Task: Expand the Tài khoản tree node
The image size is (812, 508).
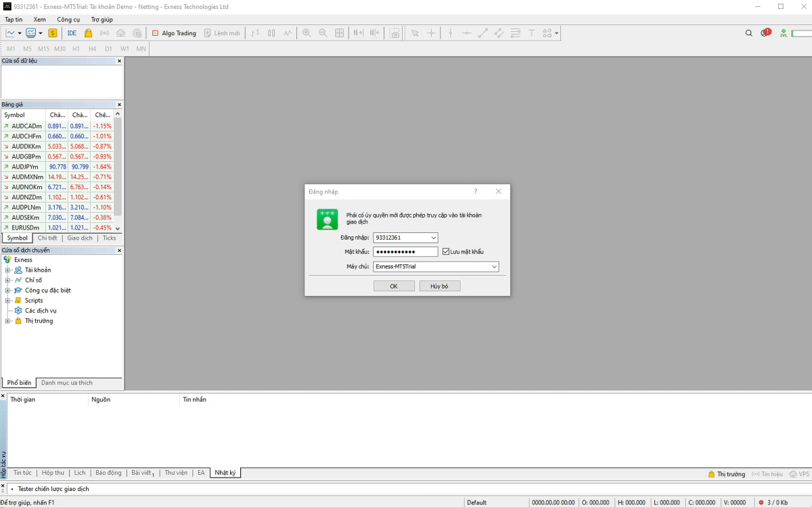Action: 8,270
